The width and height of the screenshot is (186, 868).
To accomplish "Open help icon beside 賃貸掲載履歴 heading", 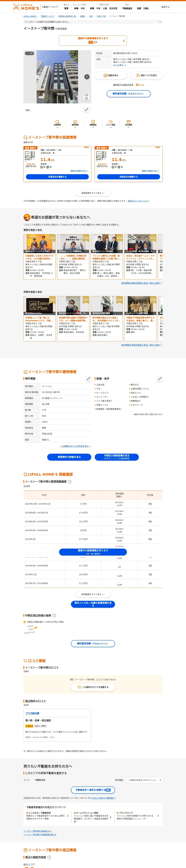I will (x=70, y=482).
